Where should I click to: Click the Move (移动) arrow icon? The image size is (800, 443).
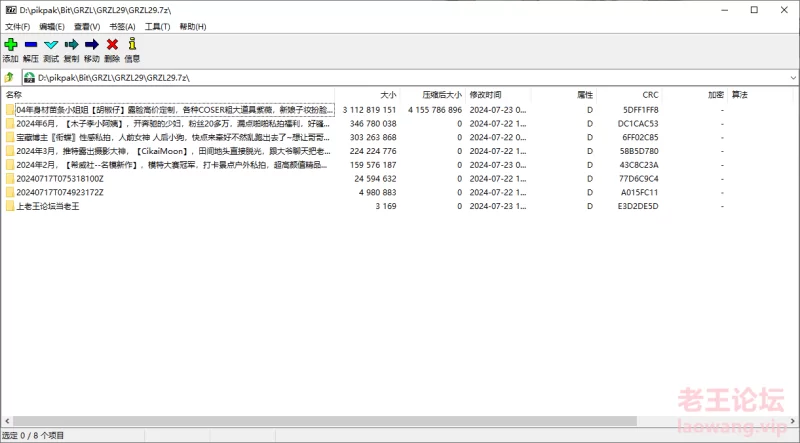tap(92, 44)
